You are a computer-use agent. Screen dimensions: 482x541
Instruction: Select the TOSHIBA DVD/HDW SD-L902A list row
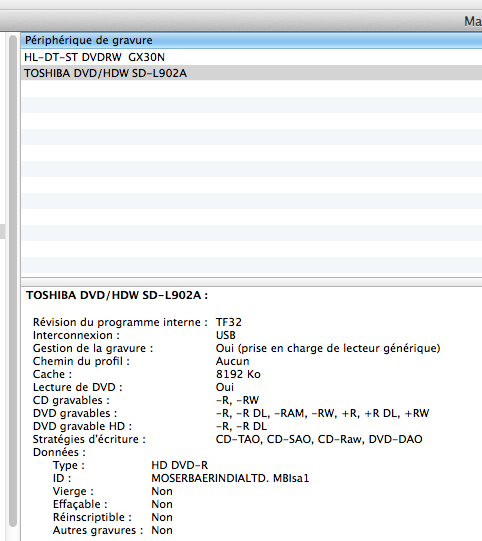click(252, 73)
